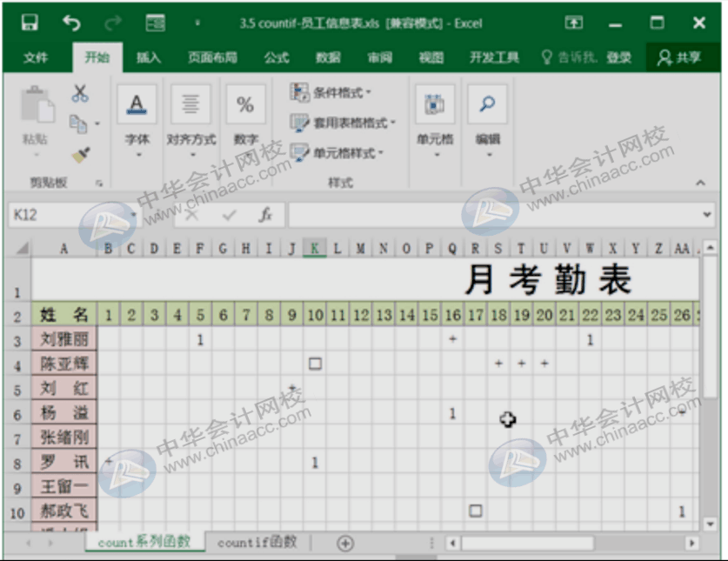Click the Paste clipboard icon
Image resolution: width=728 pixels, height=561 pixels.
click(x=37, y=104)
